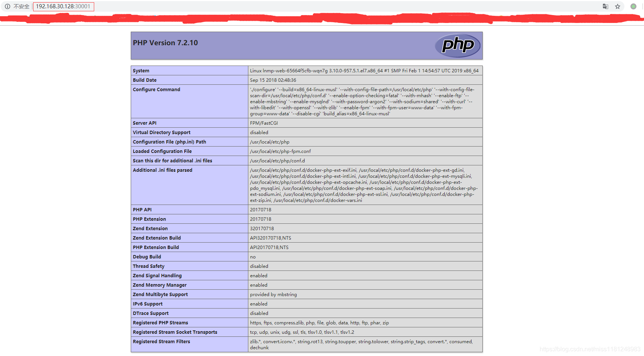Select the 'Configure Command' label
Viewport: 644px width, 356px height.
click(156, 90)
